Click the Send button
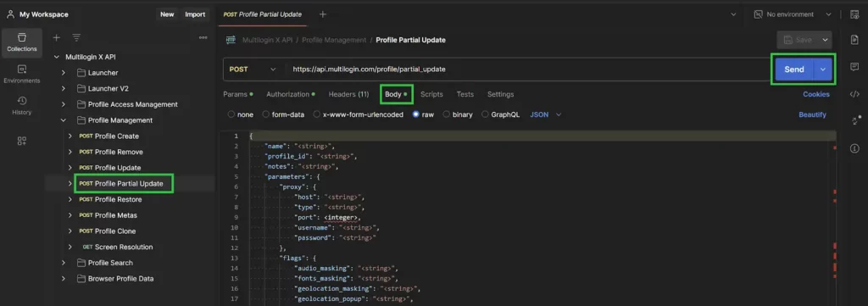Screen dimensions: 868x306 793,70
